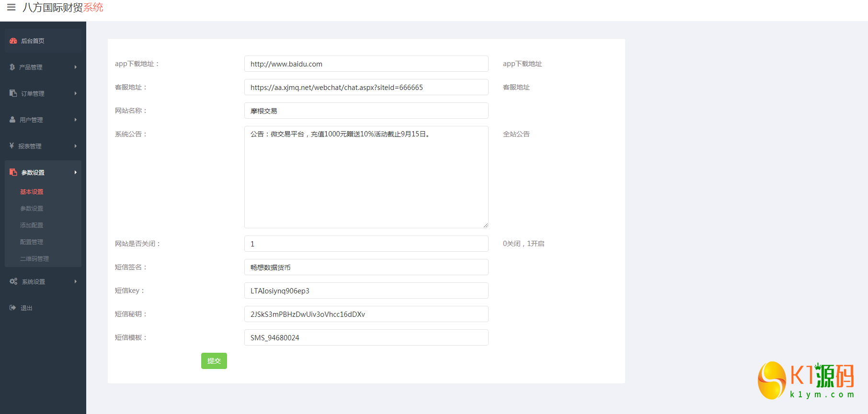The width and height of the screenshot is (868, 414).
Task: Collapse the 参数设置 submenu arrow
Action: click(76, 172)
